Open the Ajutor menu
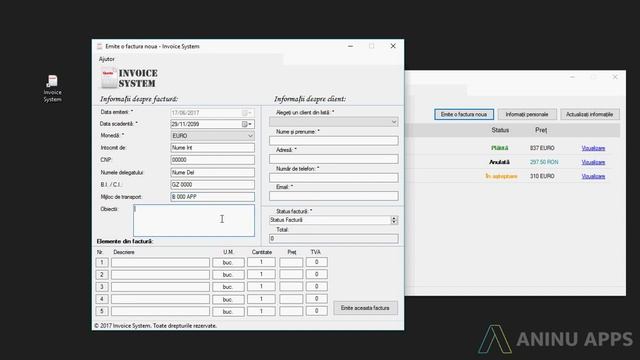The image size is (640, 360). [x=107, y=59]
